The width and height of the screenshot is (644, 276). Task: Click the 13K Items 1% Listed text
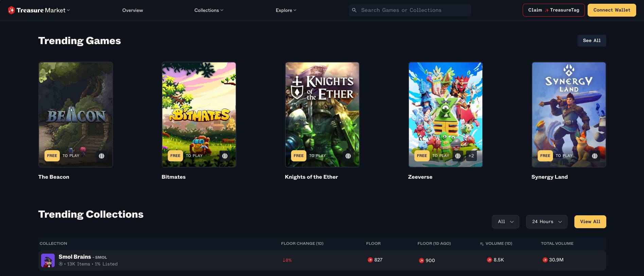tap(92, 264)
